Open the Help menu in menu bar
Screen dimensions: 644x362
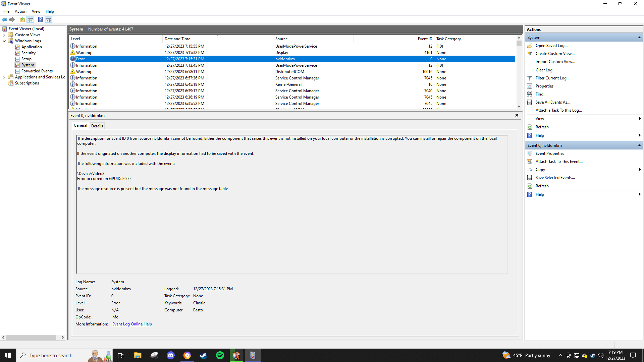click(50, 11)
